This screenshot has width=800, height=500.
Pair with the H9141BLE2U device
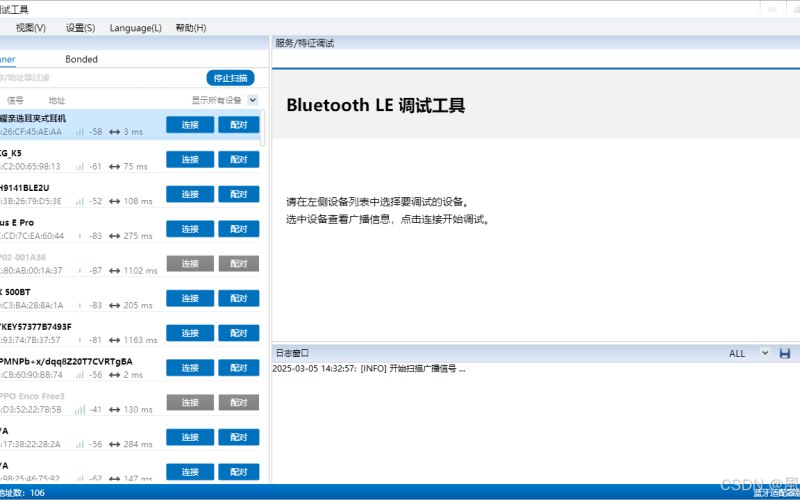[x=239, y=194]
